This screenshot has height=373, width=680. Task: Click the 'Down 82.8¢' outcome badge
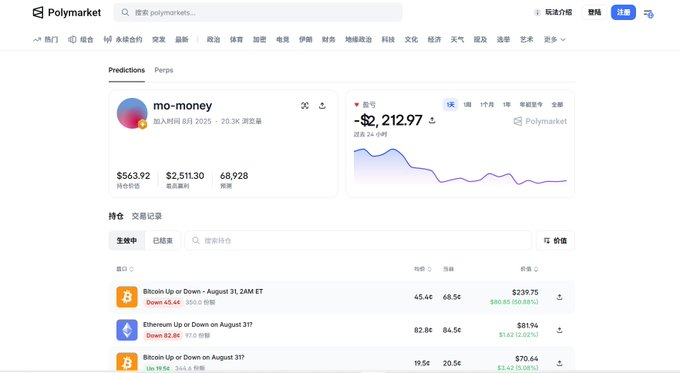click(x=163, y=335)
